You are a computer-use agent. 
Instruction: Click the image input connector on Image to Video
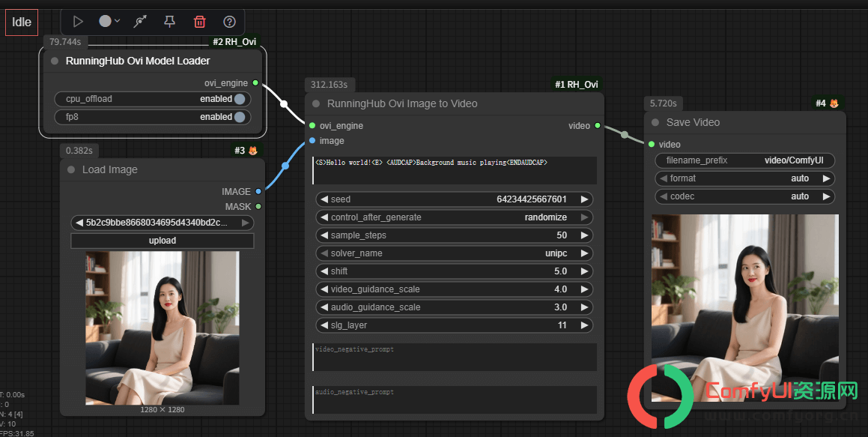[x=313, y=141]
